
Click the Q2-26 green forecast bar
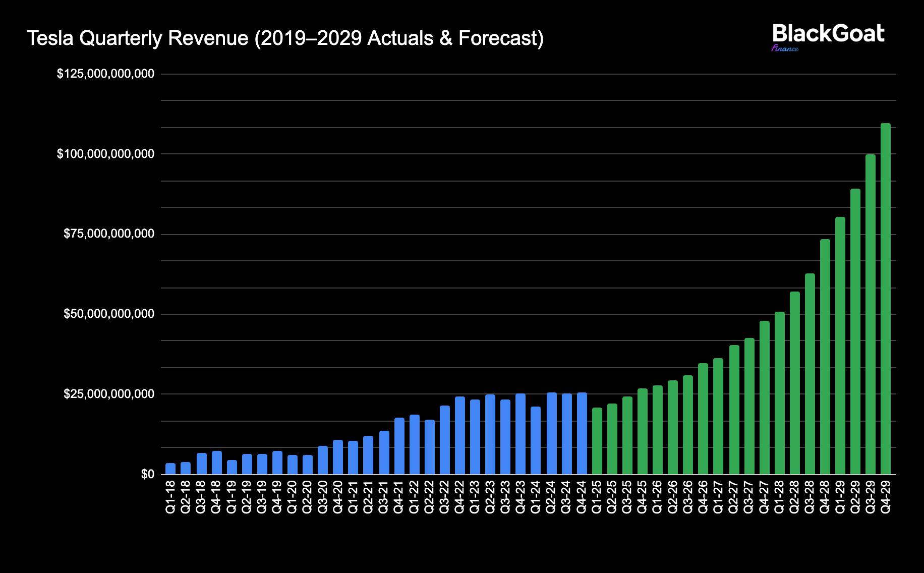click(x=673, y=427)
